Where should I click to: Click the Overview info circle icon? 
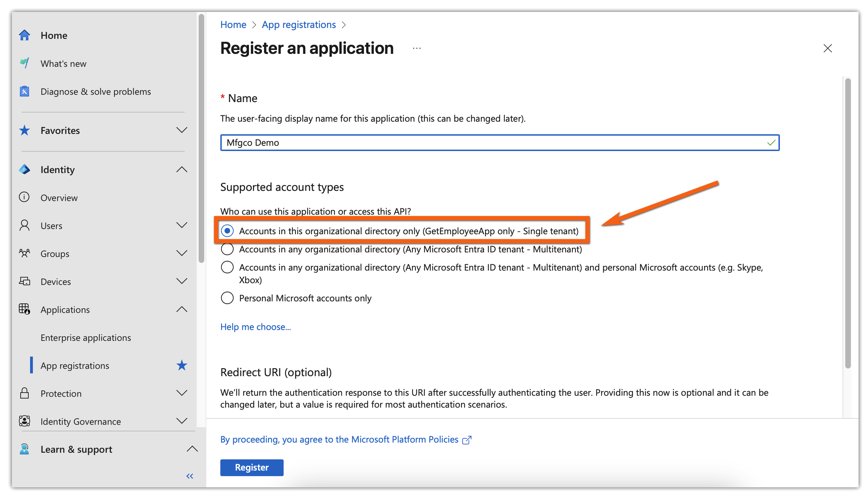[24, 197]
